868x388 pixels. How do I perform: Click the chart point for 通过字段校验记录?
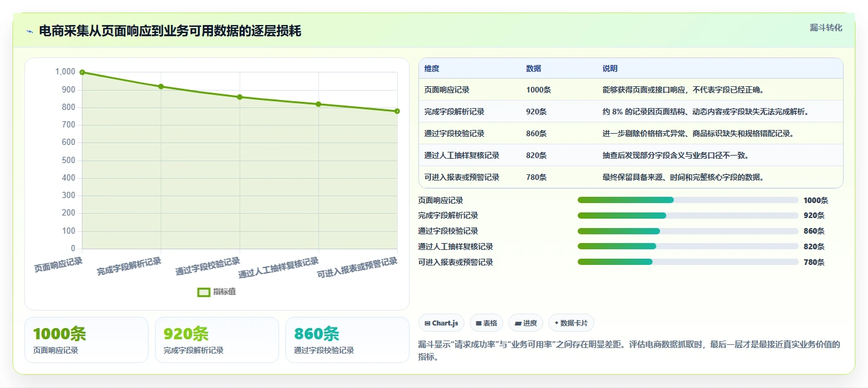240,97
